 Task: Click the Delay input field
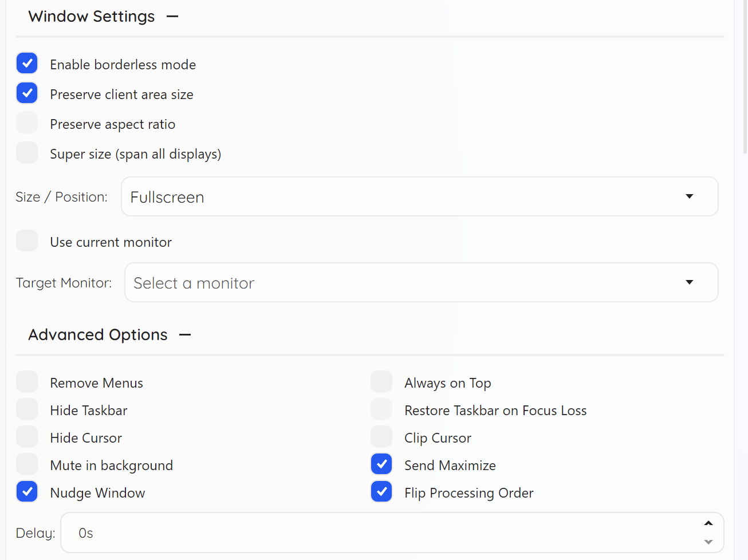click(378, 533)
